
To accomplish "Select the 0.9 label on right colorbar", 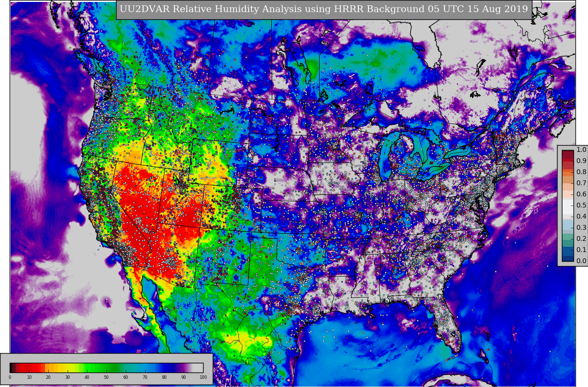I will coord(581,161).
